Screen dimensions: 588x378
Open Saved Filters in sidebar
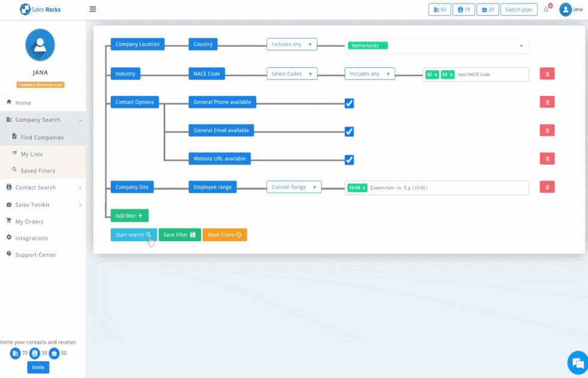coord(38,171)
